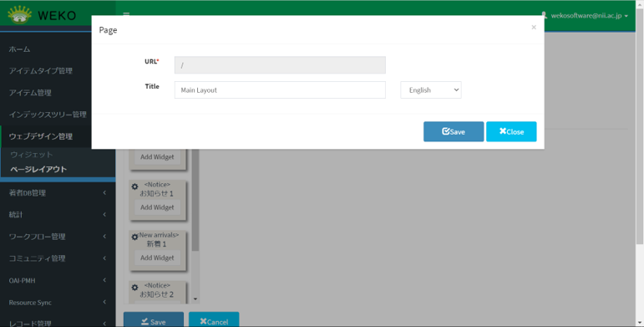Image resolution: width=644 pixels, height=327 pixels.
Task: Expand 著者DB管理 sidebar section
Action: click(58, 192)
